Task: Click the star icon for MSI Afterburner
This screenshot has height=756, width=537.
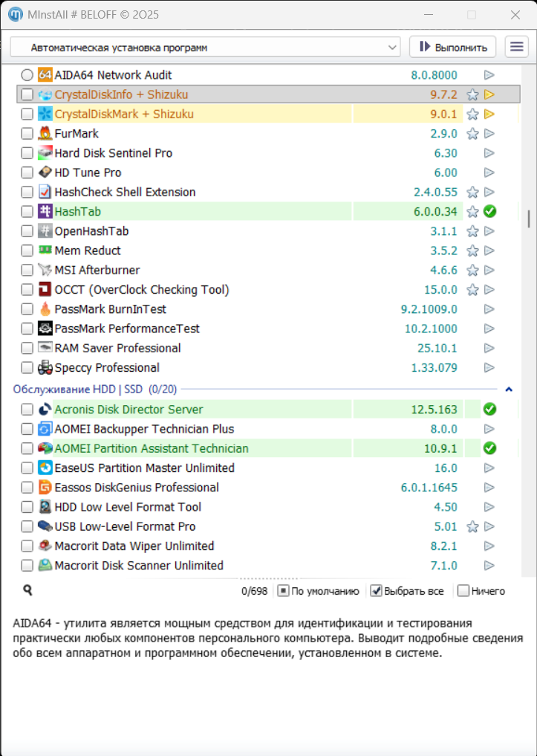Action: [472, 271]
